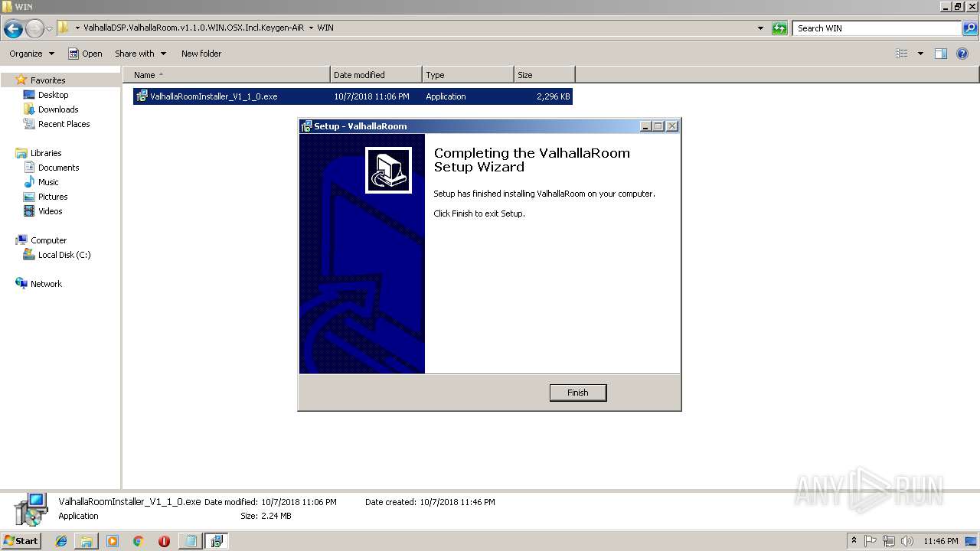This screenshot has height=551, width=980.
Task: Open Videos library
Action: point(50,211)
